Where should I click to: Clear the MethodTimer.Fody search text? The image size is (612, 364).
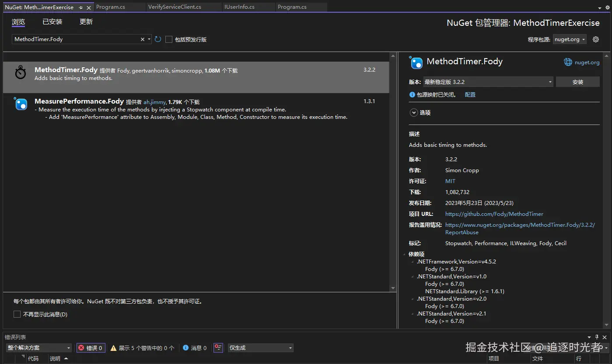143,39
